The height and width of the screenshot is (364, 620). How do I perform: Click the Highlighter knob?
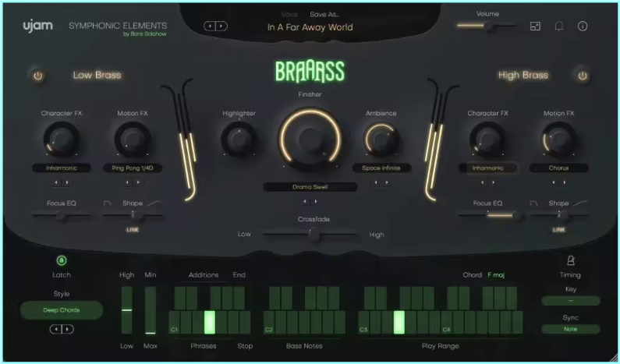point(239,139)
